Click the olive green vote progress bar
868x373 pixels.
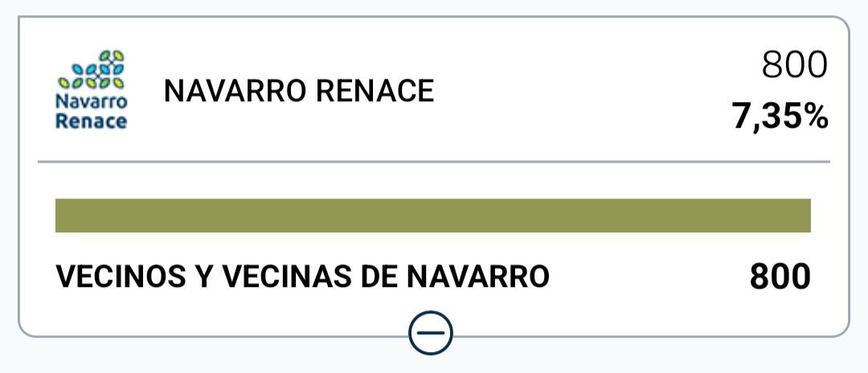pos(433,215)
